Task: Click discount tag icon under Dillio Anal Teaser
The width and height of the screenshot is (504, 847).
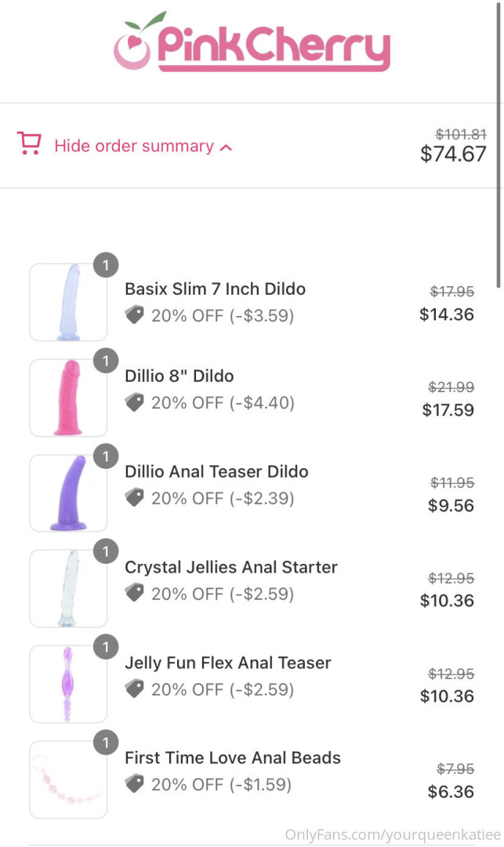Action: pyautogui.click(x=135, y=498)
